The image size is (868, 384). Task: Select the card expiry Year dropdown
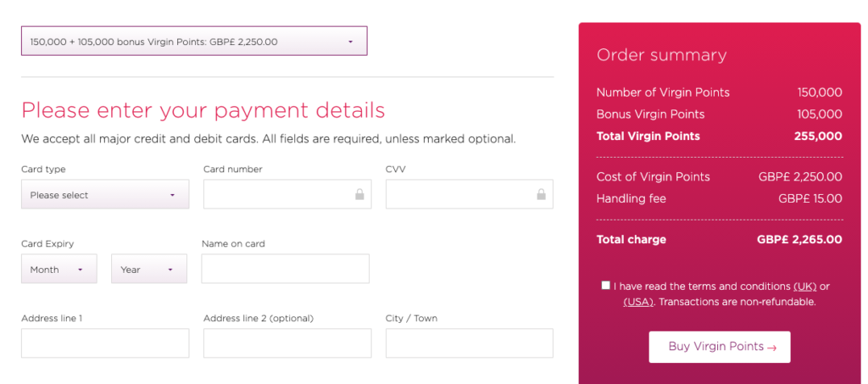point(149,269)
